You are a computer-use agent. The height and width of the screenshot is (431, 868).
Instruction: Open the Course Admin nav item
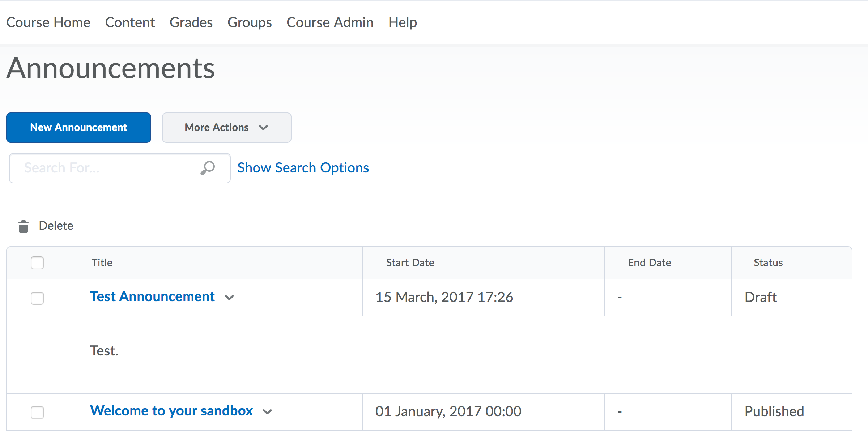(x=330, y=22)
